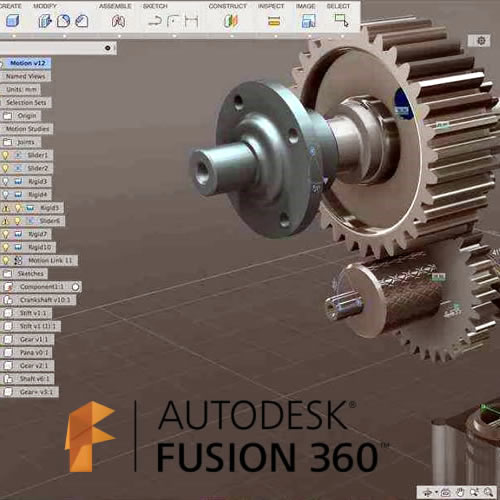Click the "Rigid10" joint label
This screenshot has width=500, height=500.
click(40, 247)
